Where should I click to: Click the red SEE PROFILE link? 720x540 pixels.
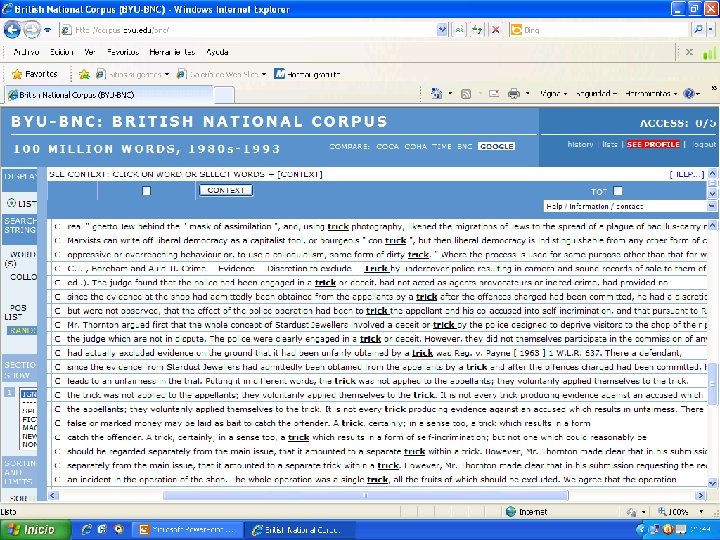[x=653, y=144]
